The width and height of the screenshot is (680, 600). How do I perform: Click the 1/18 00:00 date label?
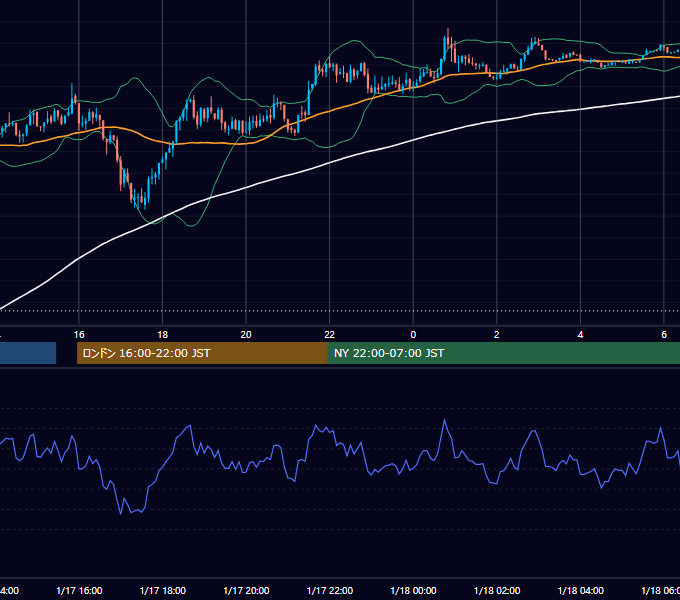[413, 591]
